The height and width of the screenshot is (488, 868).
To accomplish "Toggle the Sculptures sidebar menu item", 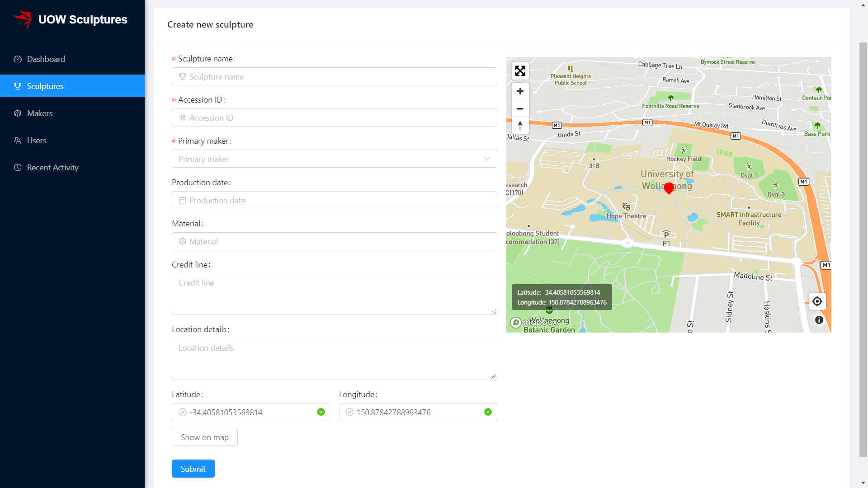I will point(72,86).
